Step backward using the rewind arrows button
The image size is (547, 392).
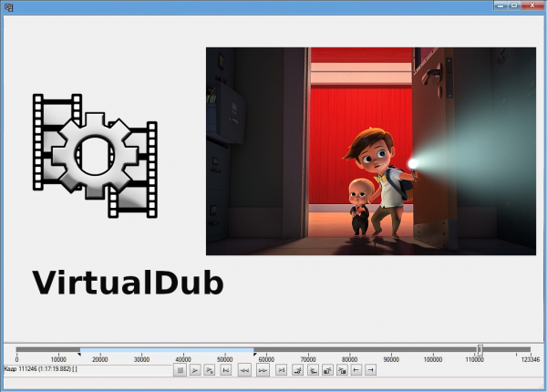[244, 370]
